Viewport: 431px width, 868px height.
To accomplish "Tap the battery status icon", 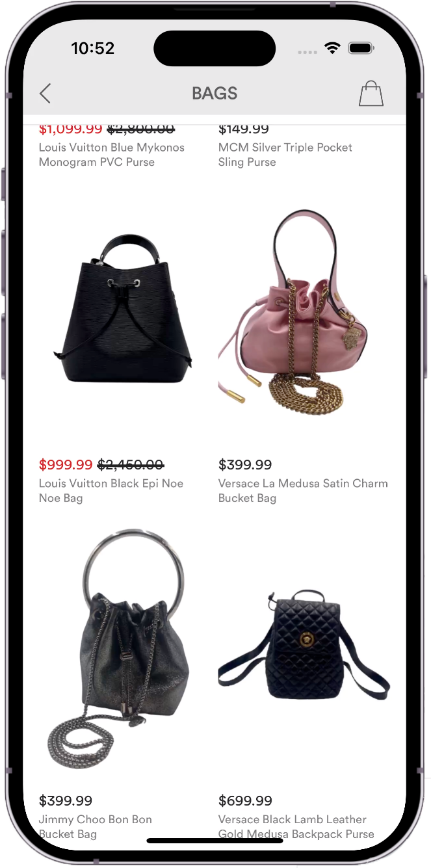I will click(359, 49).
